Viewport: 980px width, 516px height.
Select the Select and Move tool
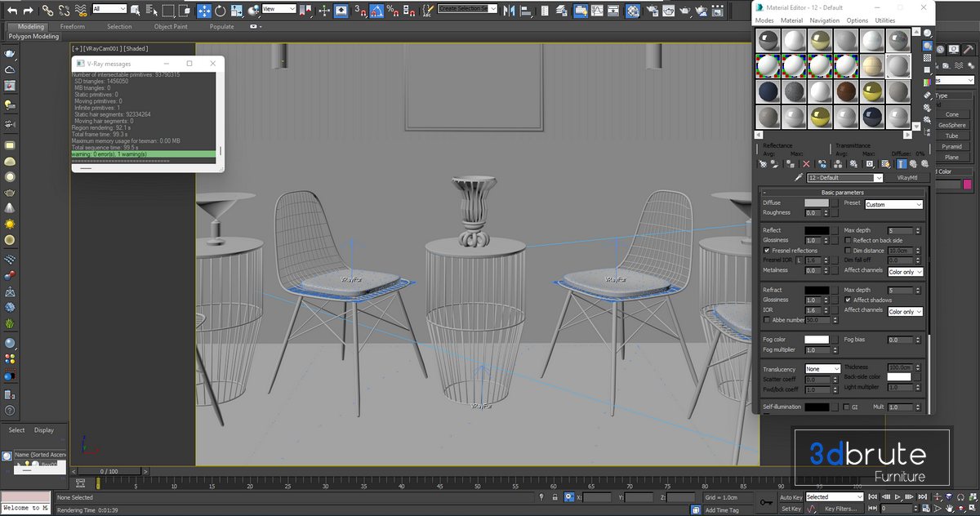tap(203, 11)
